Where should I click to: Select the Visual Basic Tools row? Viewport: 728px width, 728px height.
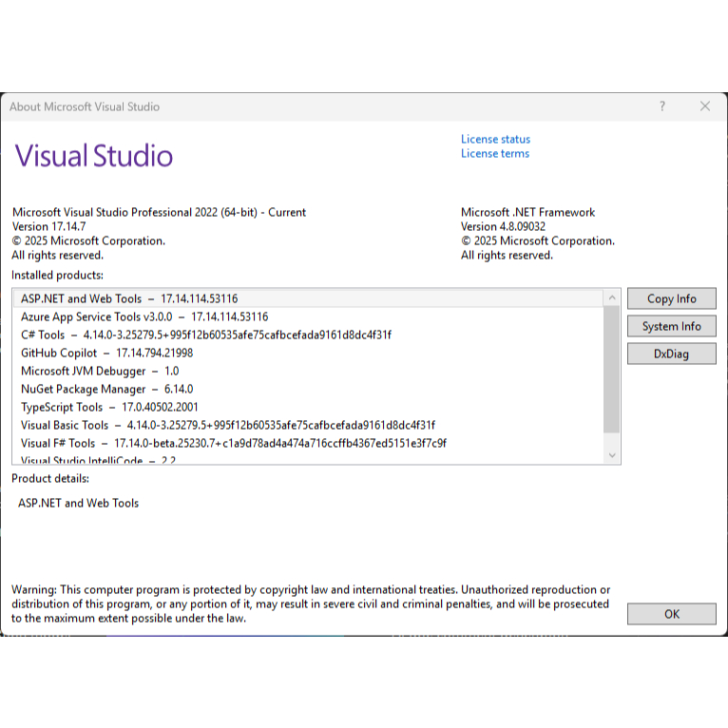tap(308, 425)
